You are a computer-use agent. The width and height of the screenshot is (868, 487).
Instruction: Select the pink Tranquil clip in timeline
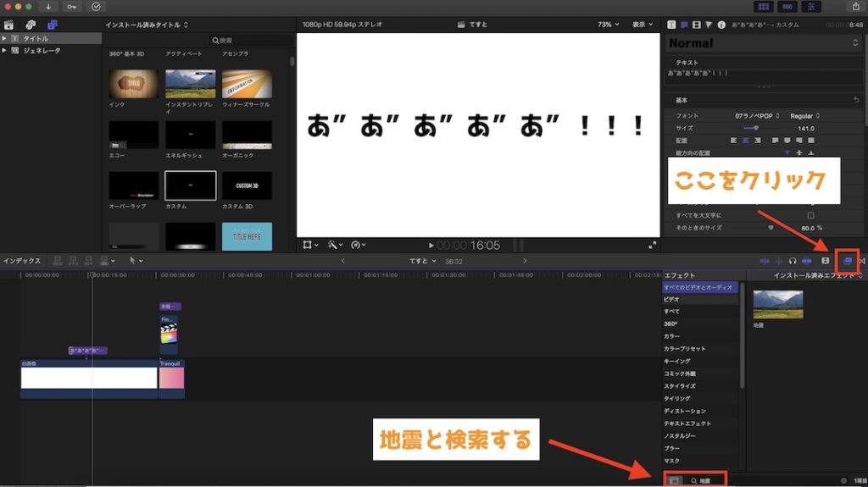[x=171, y=378]
